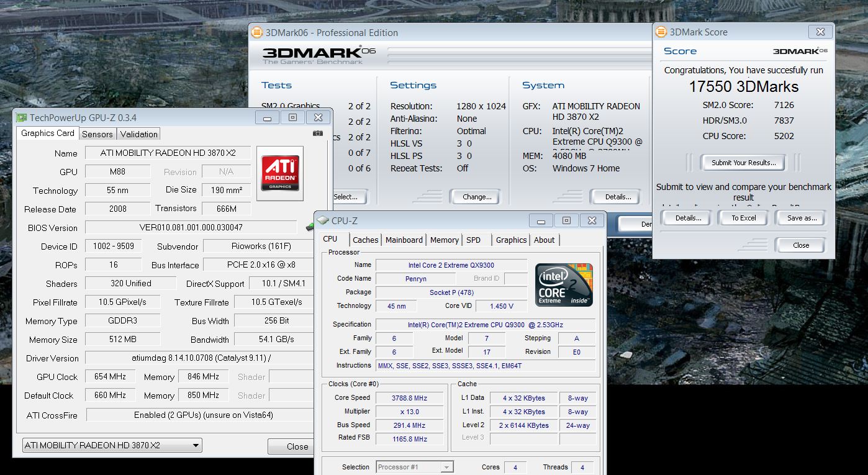Click the Default Clock 660 MHz field
This screenshot has height=475, width=868.
point(110,395)
